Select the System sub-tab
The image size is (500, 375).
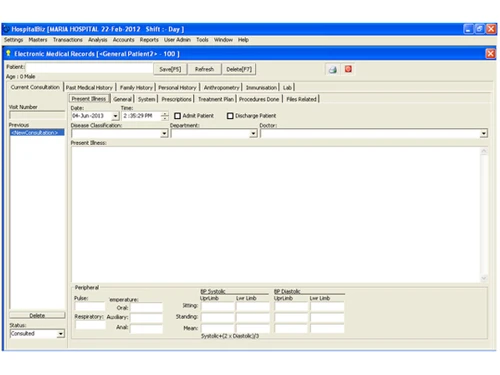(x=146, y=99)
